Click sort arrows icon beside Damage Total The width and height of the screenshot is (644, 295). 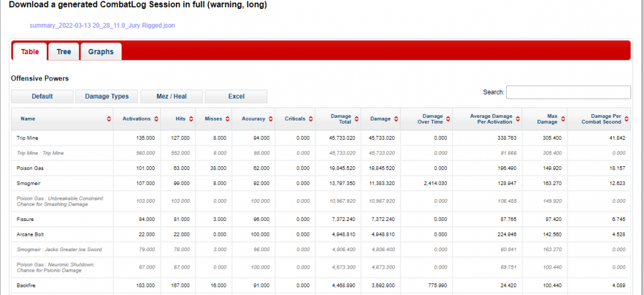click(356, 119)
